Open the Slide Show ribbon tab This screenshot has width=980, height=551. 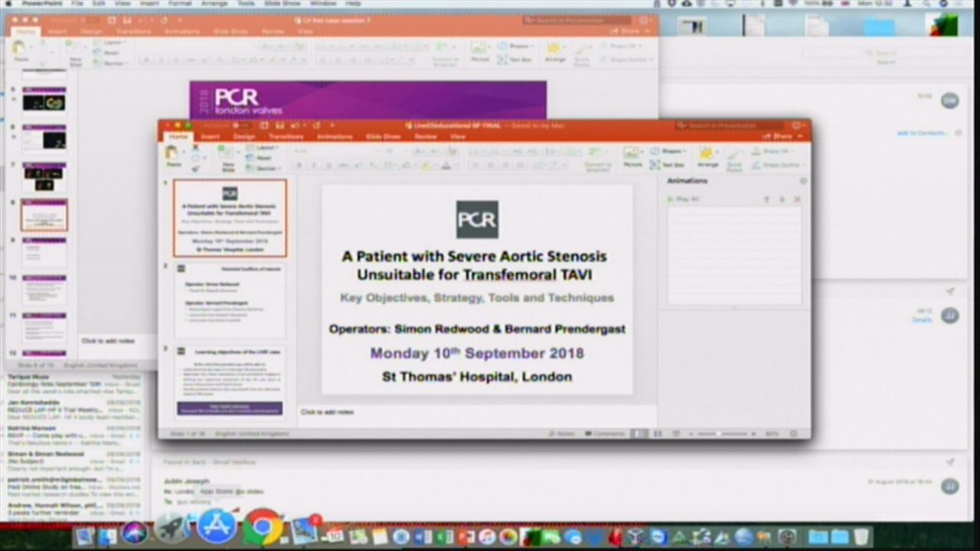[384, 136]
